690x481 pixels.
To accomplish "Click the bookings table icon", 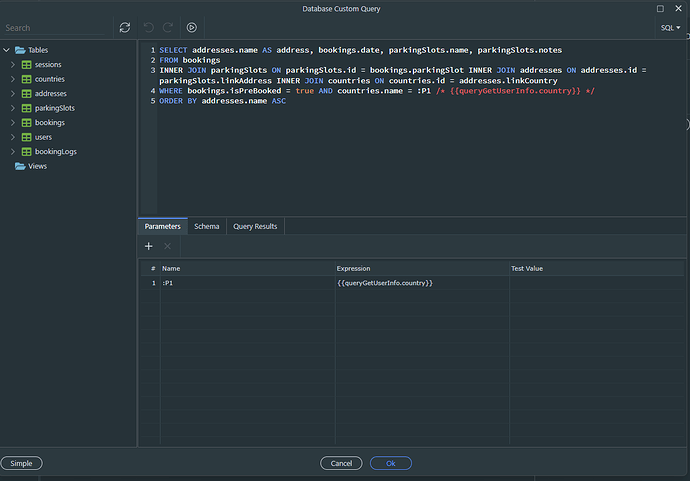I will pos(26,122).
